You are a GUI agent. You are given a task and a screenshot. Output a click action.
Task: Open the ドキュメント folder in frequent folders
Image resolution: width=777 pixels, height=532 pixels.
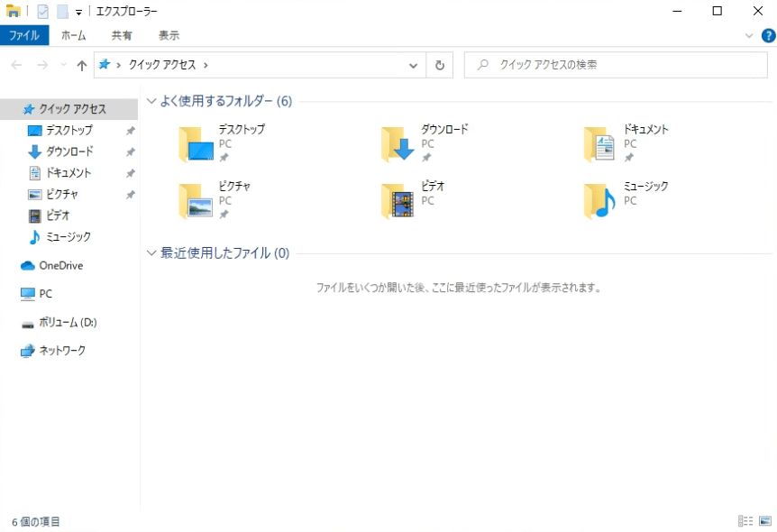(x=600, y=144)
